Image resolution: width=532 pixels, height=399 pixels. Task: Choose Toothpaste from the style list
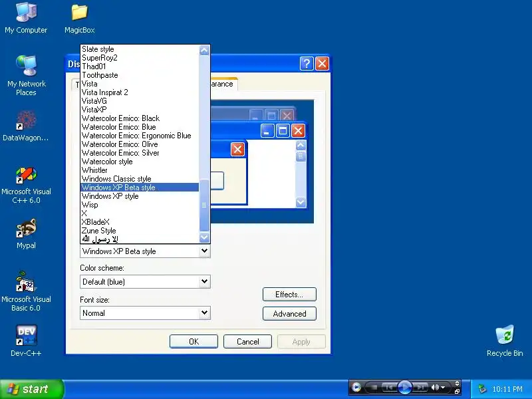(140, 75)
